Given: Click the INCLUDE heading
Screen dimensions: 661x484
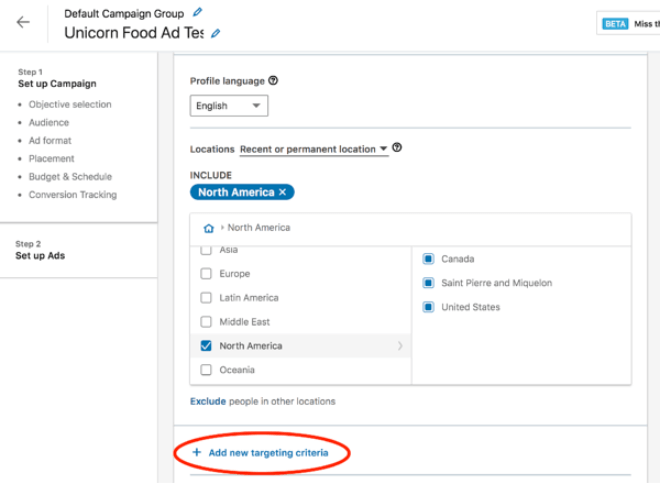Looking at the screenshot, I should pos(211,175).
